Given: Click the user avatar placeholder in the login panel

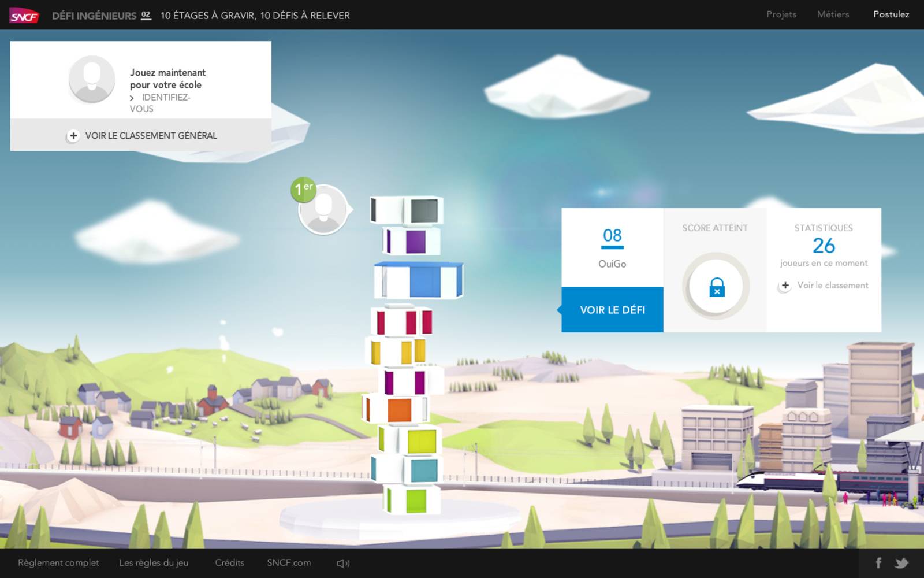Looking at the screenshot, I should (92, 80).
